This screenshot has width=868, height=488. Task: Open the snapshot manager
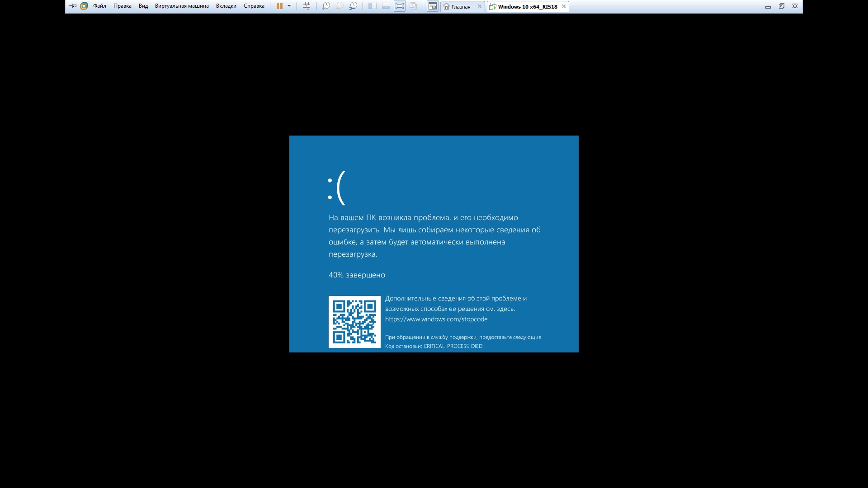354,6
